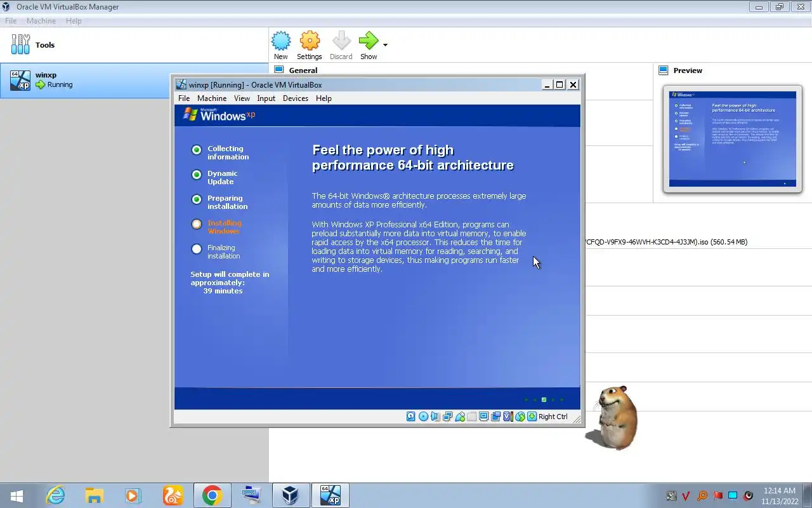812x508 pixels.
Task: Click the greyed shared folders status icon
Action: click(471, 417)
